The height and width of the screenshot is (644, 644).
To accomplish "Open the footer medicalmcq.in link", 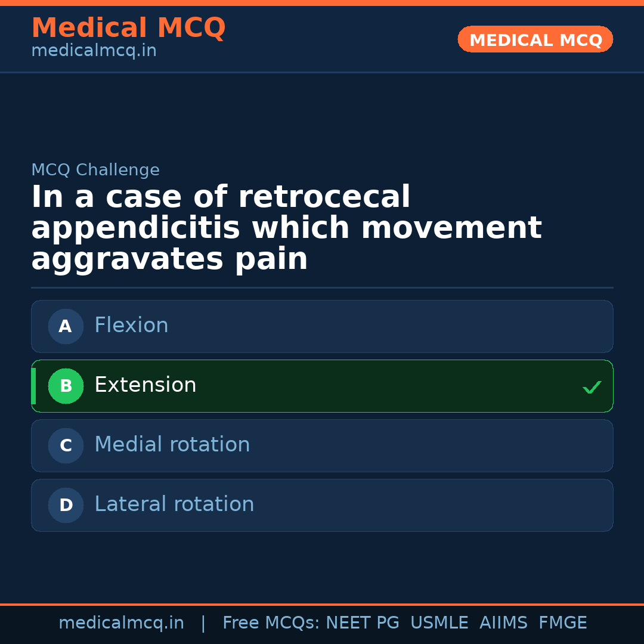I will pyautogui.click(x=121, y=623).
